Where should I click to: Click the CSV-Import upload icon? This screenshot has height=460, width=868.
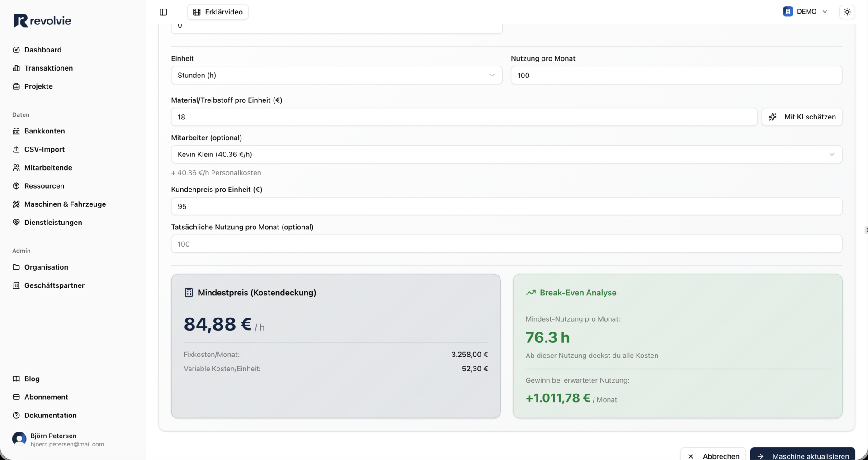(x=16, y=149)
